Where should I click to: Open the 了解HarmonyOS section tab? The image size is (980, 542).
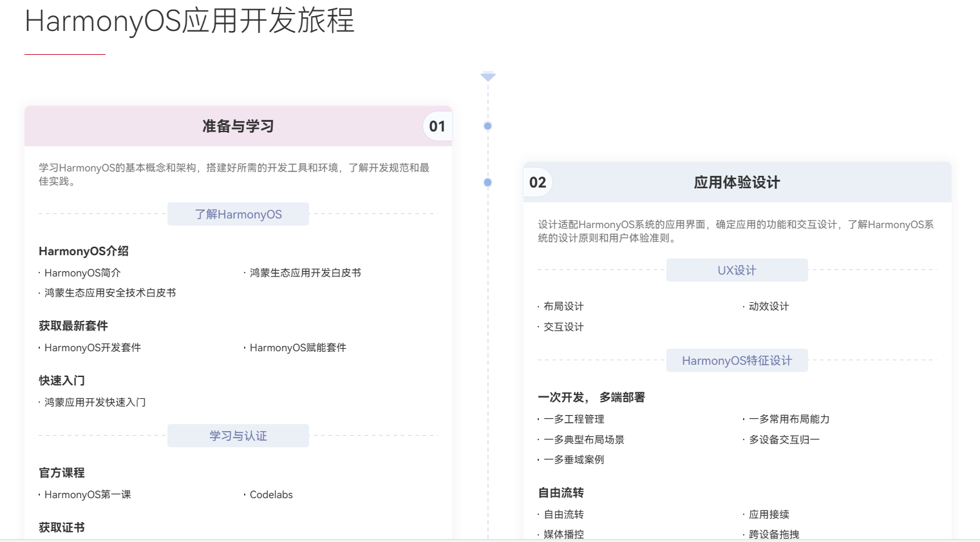(x=238, y=215)
